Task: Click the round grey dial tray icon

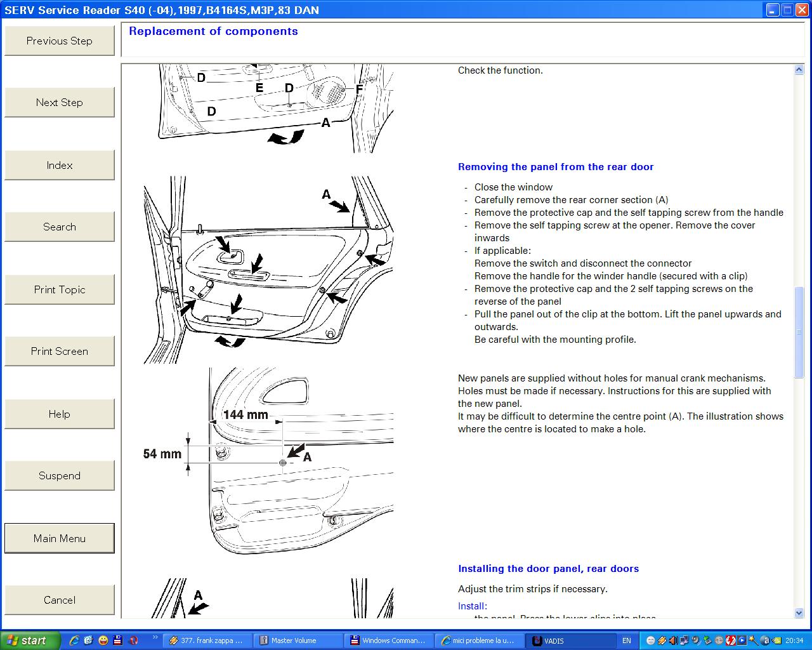Action: coord(719,640)
